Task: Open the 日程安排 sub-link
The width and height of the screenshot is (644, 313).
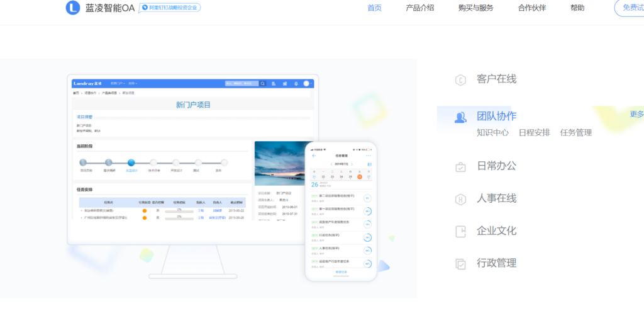Action: (534, 133)
